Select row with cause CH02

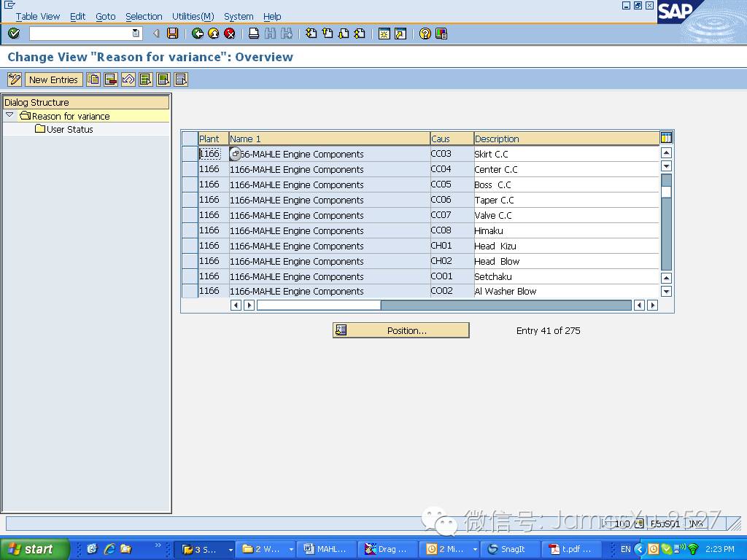190,261
